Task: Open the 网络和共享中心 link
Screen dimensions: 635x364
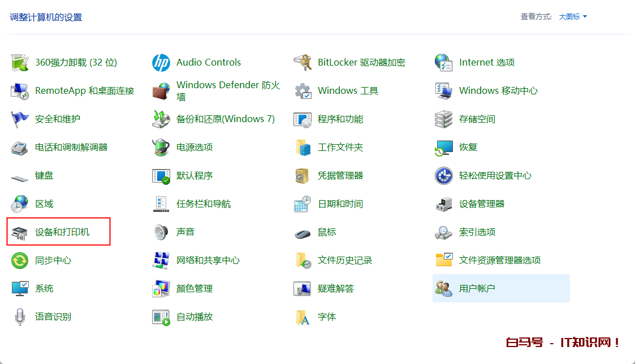Action: click(x=208, y=261)
